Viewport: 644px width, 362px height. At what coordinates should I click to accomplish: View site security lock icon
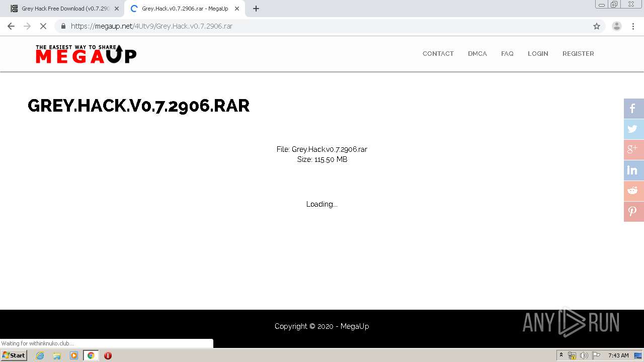point(63,26)
